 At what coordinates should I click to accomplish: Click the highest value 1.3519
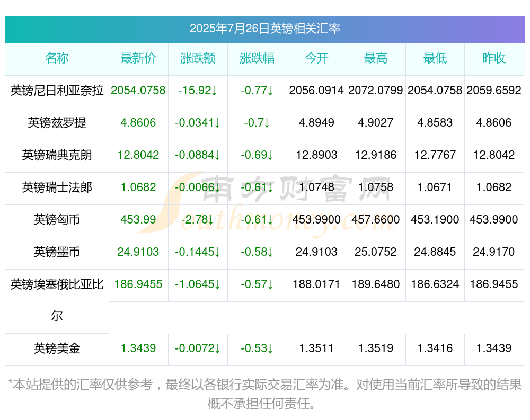pyautogui.click(x=376, y=348)
